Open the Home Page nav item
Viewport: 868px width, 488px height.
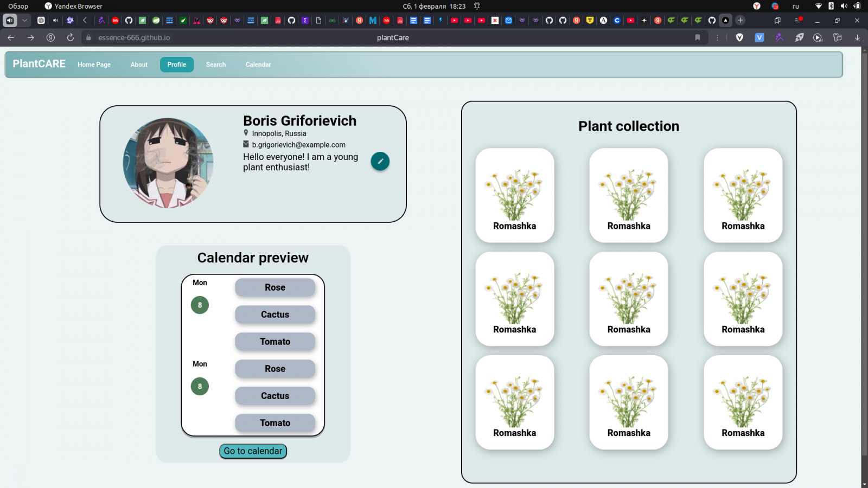point(94,65)
